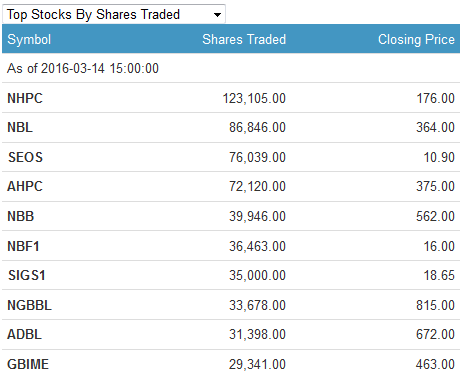Click the Closing Price column header
The image size is (462, 374).
[x=416, y=39]
